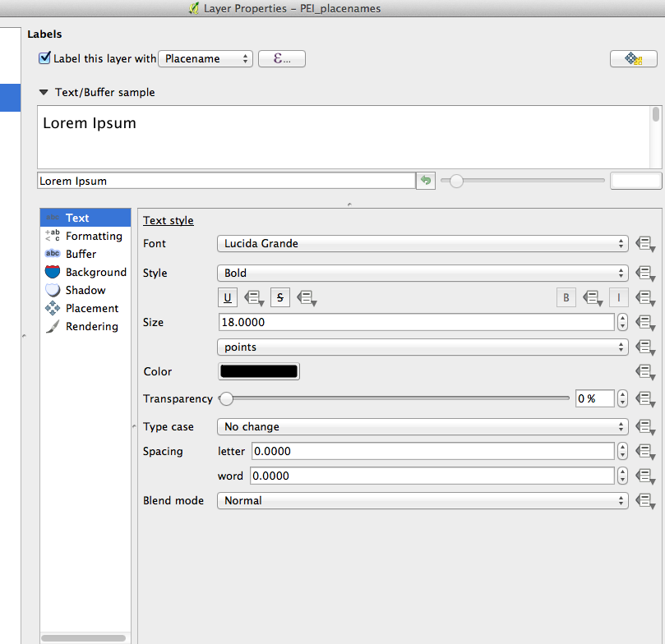Click reset sample text arrow icon

tap(425, 181)
